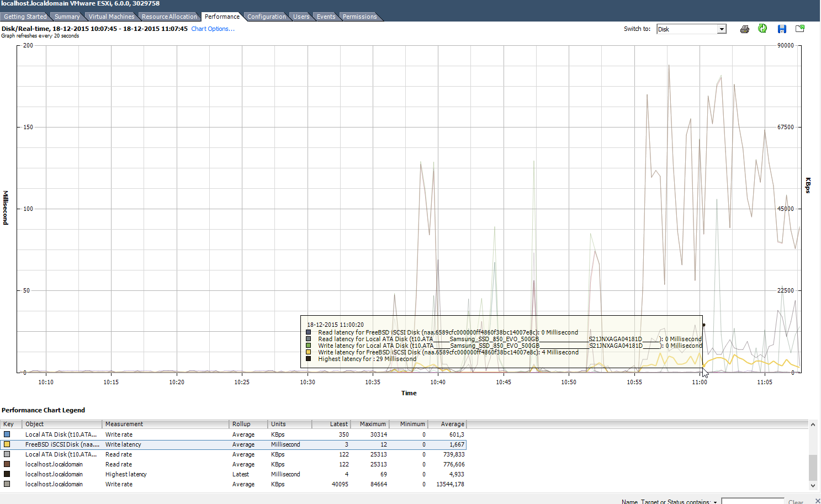The width and height of the screenshot is (821, 504).
Task: Open the Virtual Machines tab
Action: pyautogui.click(x=111, y=17)
